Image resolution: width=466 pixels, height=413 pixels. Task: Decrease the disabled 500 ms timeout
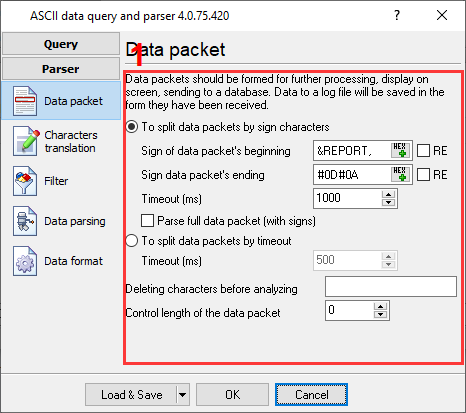click(388, 264)
